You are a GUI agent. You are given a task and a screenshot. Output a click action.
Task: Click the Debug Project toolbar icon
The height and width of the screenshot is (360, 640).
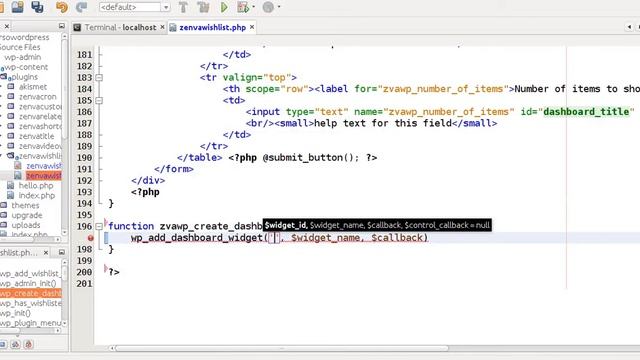pyautogui.click(x=243, y=7)
